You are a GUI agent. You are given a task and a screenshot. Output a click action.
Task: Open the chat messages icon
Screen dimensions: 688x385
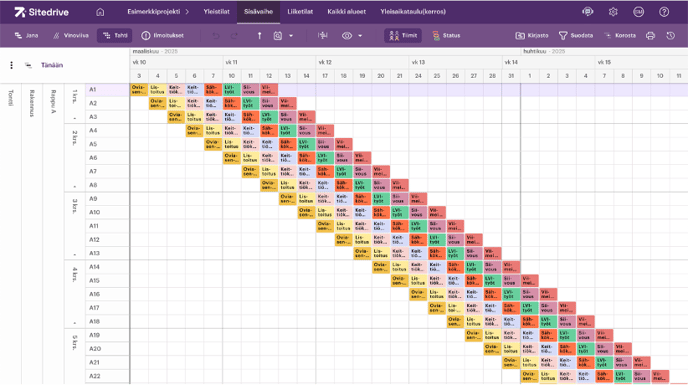point(588,12)
